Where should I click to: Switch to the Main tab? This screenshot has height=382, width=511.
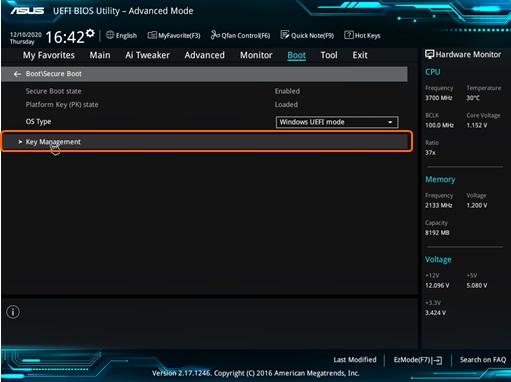pos(100,55)
